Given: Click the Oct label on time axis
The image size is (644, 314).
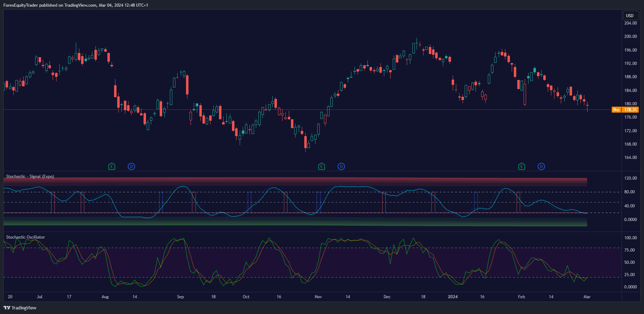Looking at the screenshot, I should 246,297.
